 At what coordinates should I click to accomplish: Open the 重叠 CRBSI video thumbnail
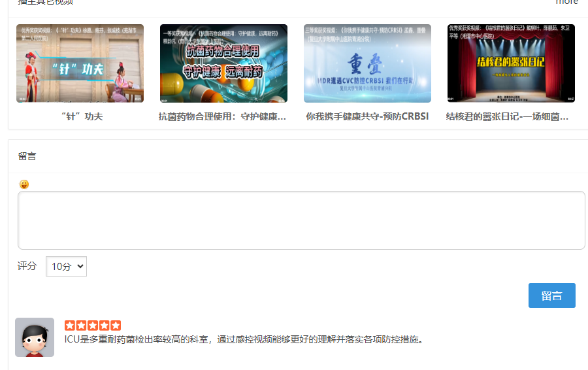pos(367,63)
